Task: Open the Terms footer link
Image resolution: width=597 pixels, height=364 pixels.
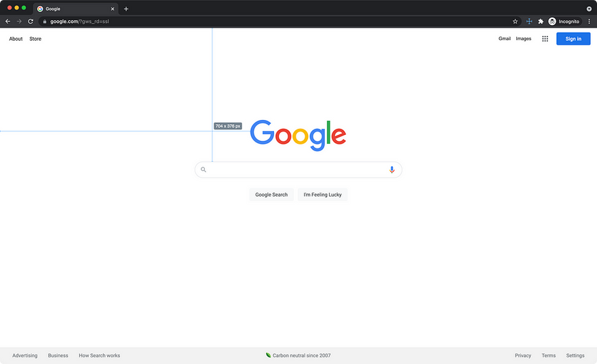Action: click(x=548, y=356)
